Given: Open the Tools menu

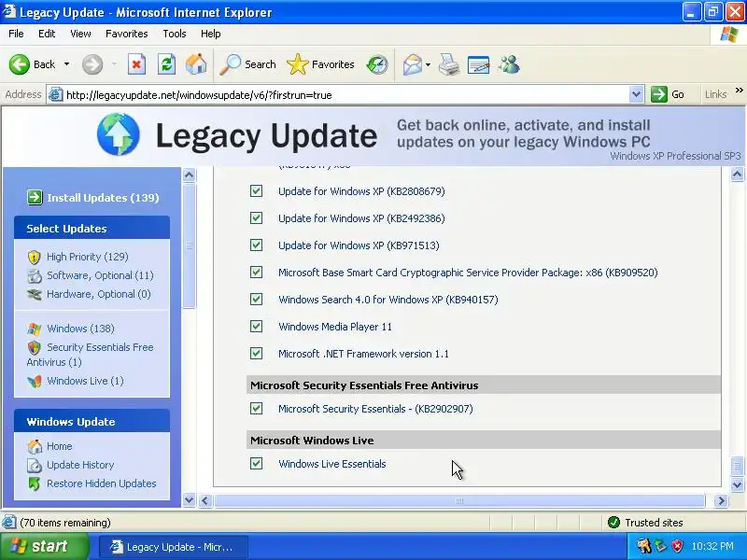Looking at the screenshot, I should pos(175,34).
